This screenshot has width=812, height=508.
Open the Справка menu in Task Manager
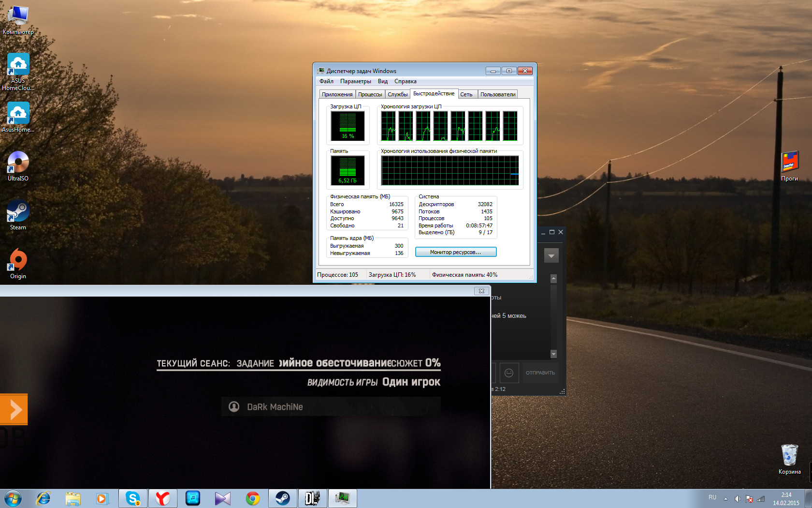coord(406,81)
